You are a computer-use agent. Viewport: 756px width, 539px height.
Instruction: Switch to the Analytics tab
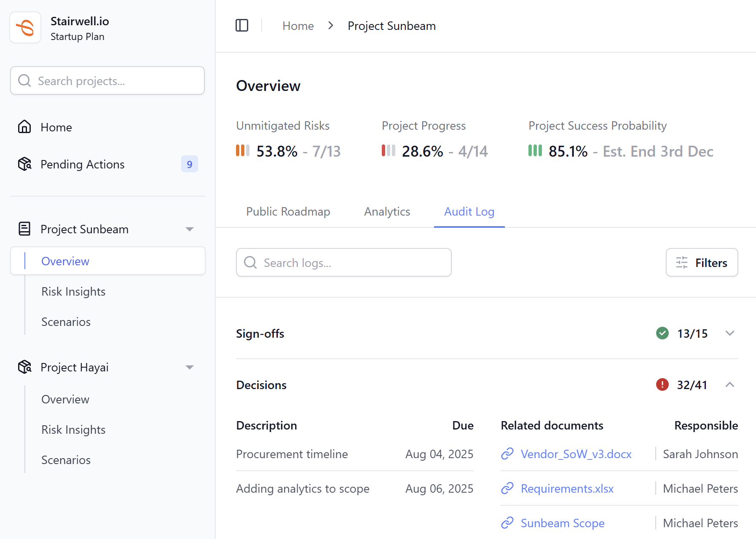386,211
